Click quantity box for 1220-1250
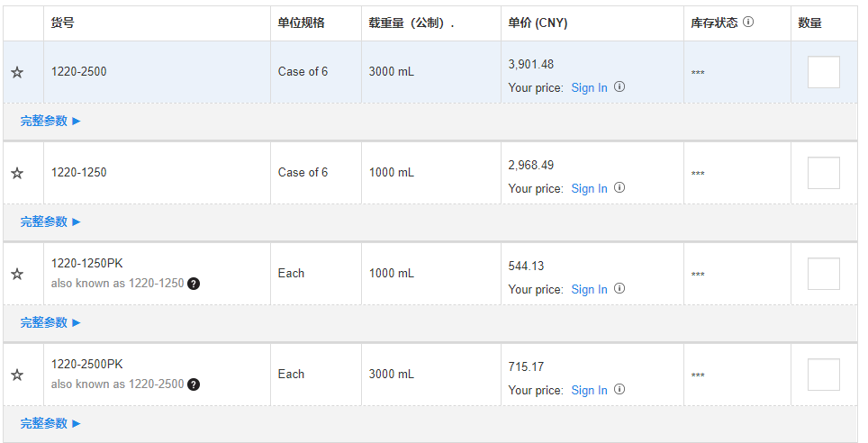This screenshot has width=868, height=443. coord(823,173)
